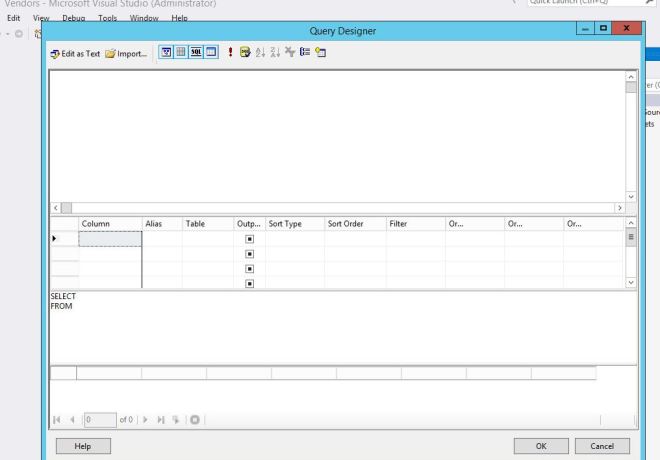Click the first row Column cell

tap(110, 239)
